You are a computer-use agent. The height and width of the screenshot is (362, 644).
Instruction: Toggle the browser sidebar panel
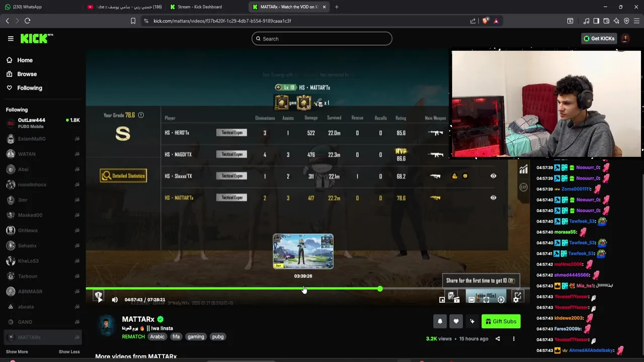coord(596,21)
